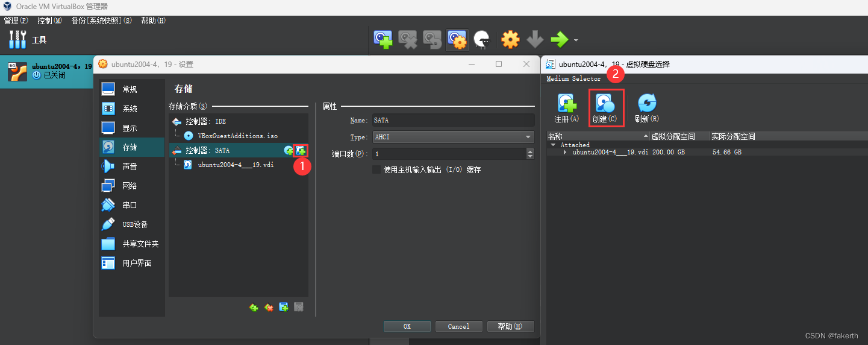The width and height of the screenshot is (868, 345).
Task: Sort by 虚拟分配空间 column header
Action: [680, 136]
